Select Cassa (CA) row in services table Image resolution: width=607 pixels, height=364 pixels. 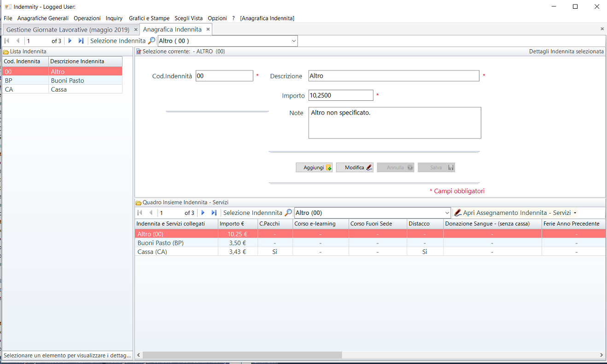pos(176,252)
